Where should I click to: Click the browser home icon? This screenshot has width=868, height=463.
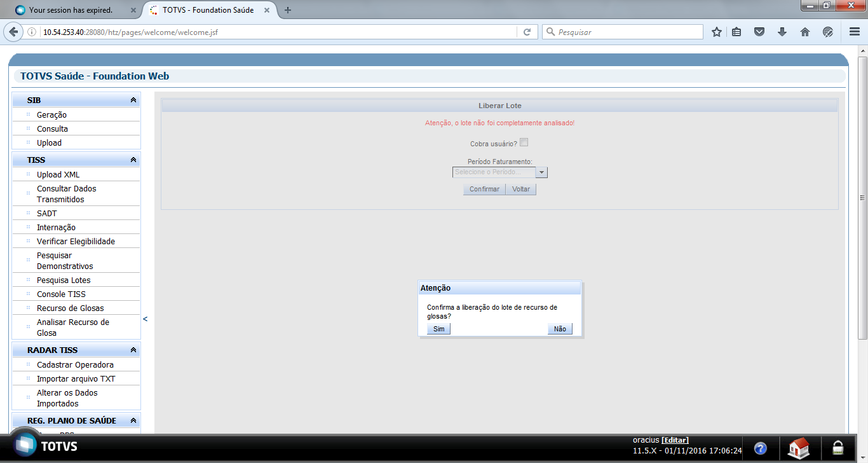805,32
